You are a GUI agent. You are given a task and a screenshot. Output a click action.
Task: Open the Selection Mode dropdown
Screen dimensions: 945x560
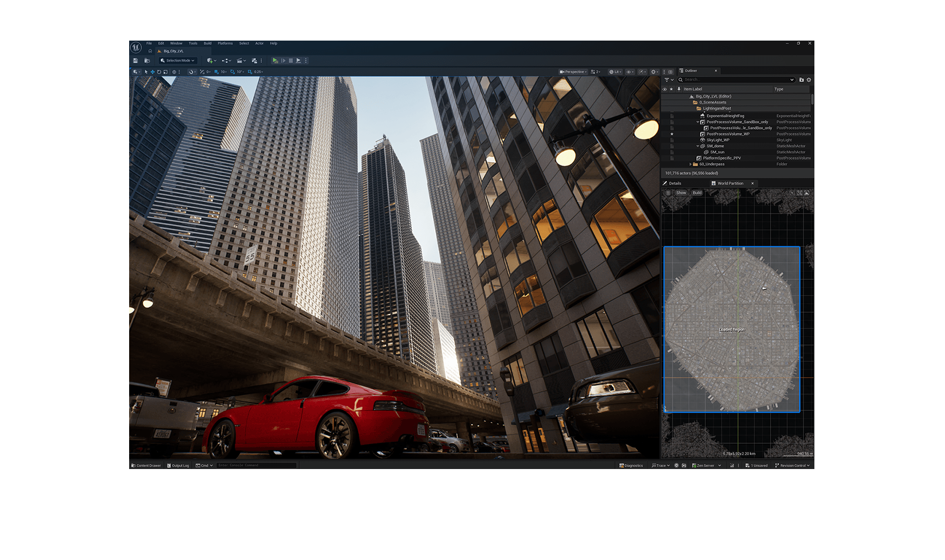[178, 61]
